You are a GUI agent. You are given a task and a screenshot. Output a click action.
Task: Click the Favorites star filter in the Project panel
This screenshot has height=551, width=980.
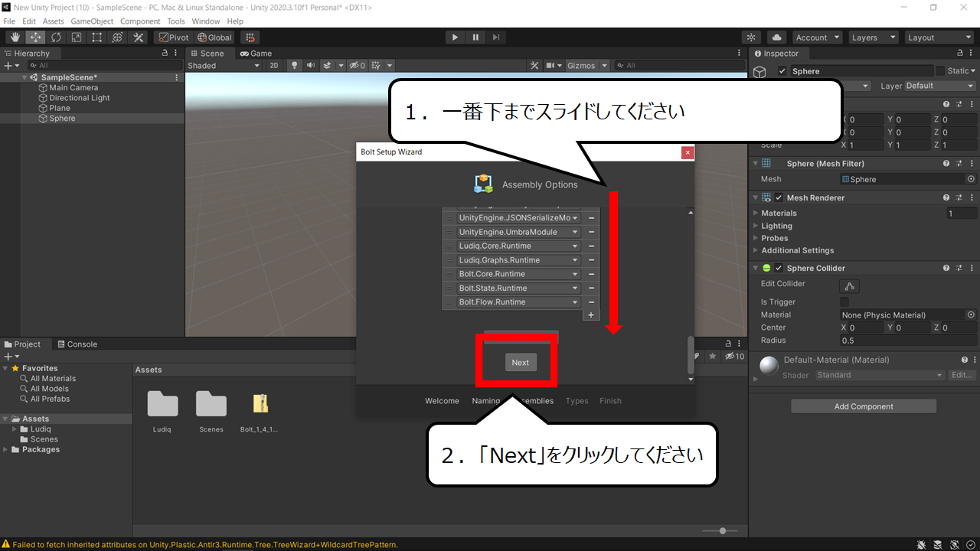pyautogui.click(x=712, y=357)
